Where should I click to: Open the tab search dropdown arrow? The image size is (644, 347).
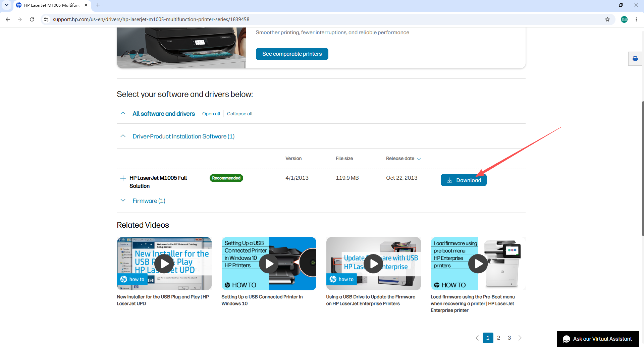pyautogui.click(x=6, y=5)
